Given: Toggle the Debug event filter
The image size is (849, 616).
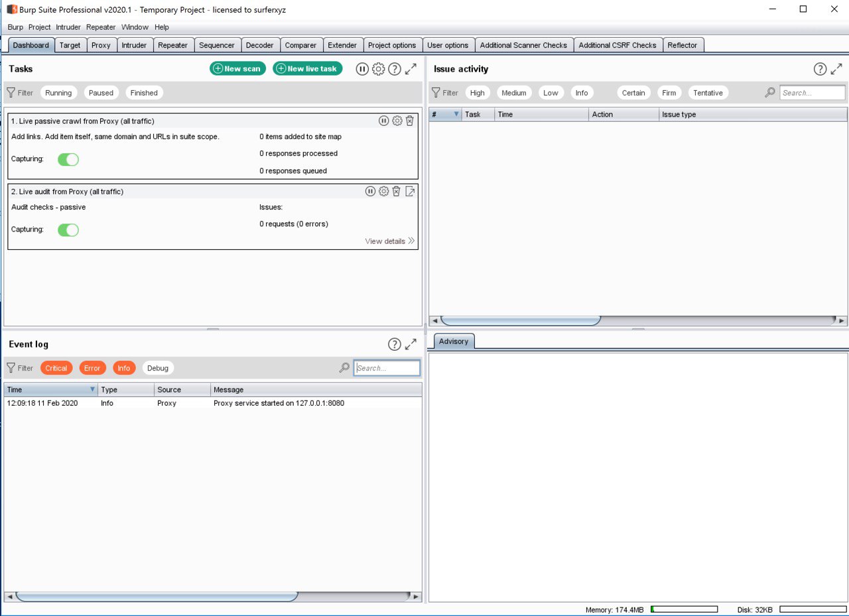Looking at the screenshot, I should point(158,368).
